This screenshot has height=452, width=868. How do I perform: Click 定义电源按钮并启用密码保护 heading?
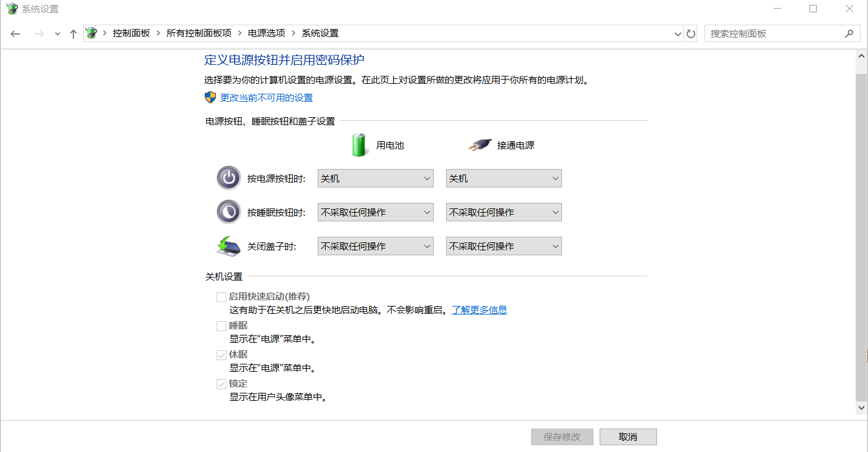[x=284, y=60]
